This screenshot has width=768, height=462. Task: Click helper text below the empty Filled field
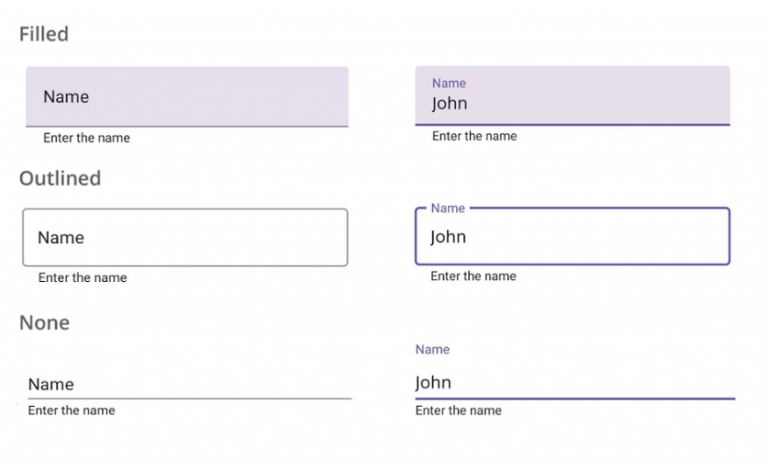tap(86, 138)
